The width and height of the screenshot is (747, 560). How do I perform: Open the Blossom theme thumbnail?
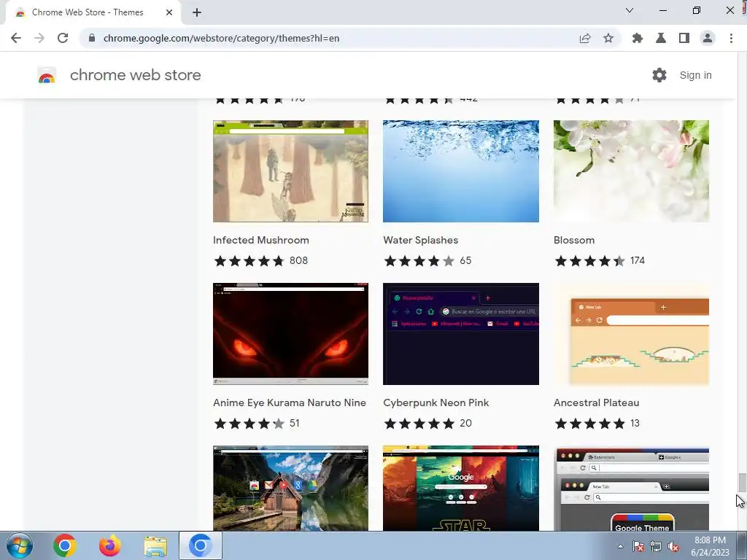coord(631,171)
